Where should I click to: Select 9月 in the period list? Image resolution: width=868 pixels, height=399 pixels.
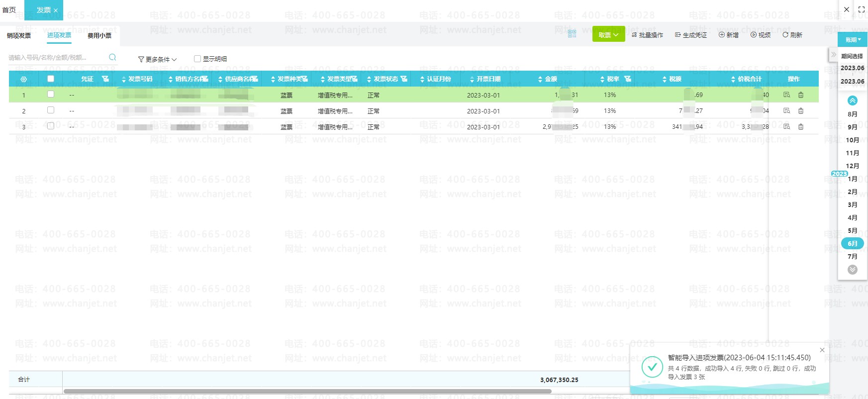tap(853, 127)
